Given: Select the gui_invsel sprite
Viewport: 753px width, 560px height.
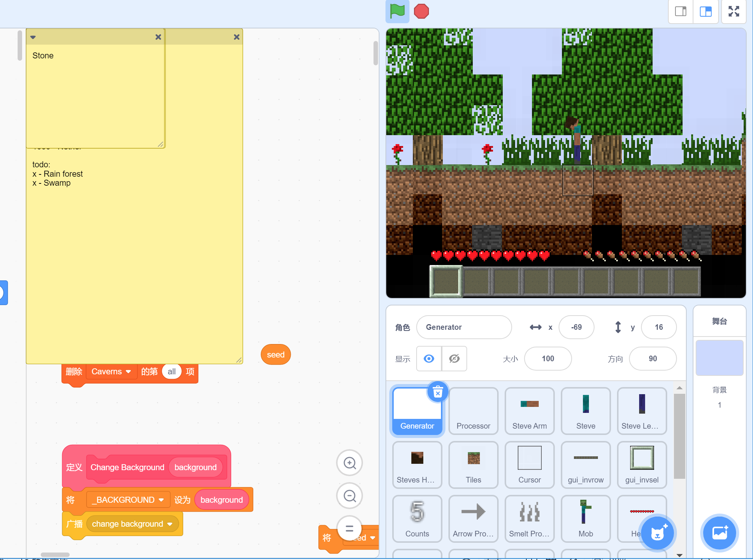Looking at the screenshot, I should [x=642, y=465].
